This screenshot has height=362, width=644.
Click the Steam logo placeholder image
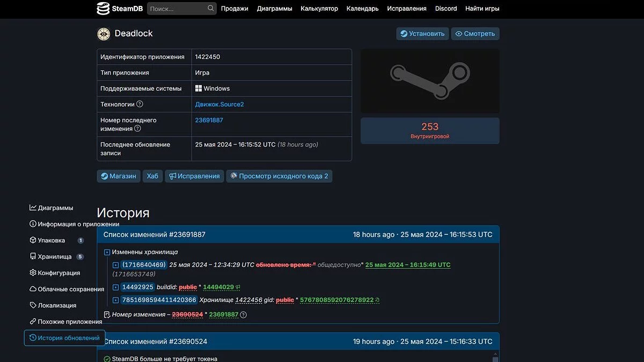429,81
